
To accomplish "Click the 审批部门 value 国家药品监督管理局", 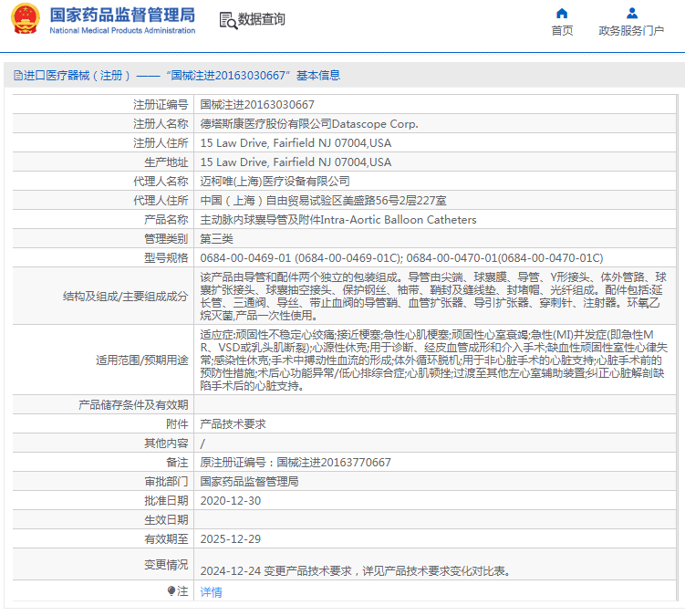I will coord(249,482).
